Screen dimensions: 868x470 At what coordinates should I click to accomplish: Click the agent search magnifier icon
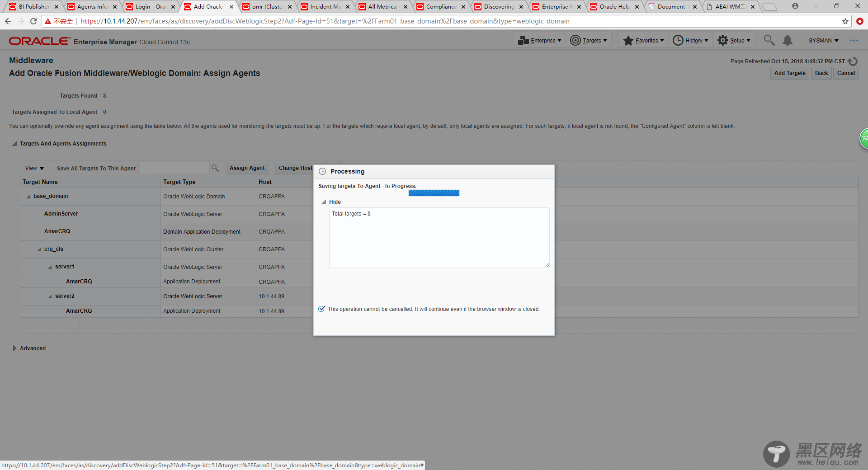click(x=215, y=168)
